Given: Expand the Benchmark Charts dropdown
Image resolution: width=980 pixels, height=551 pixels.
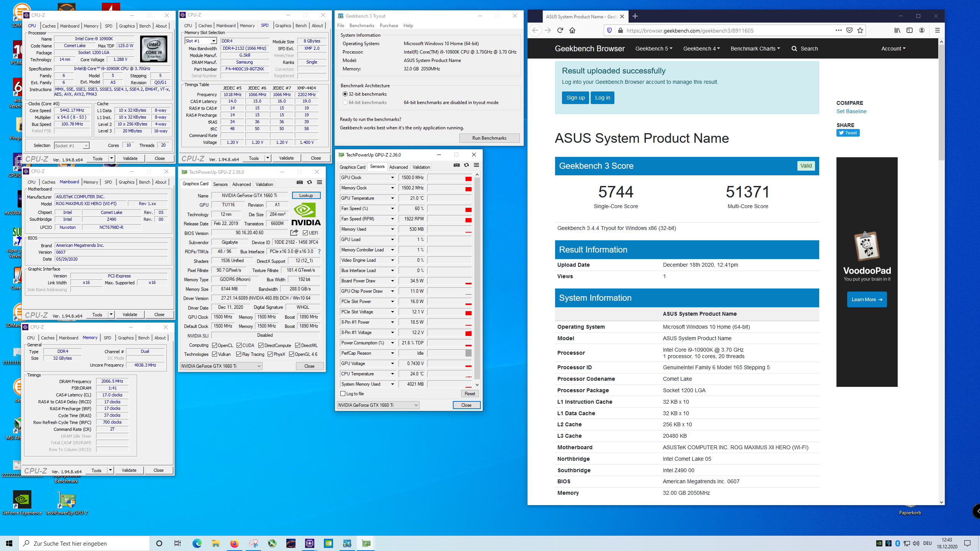Looking at the screenshot, I should [755, 49].
